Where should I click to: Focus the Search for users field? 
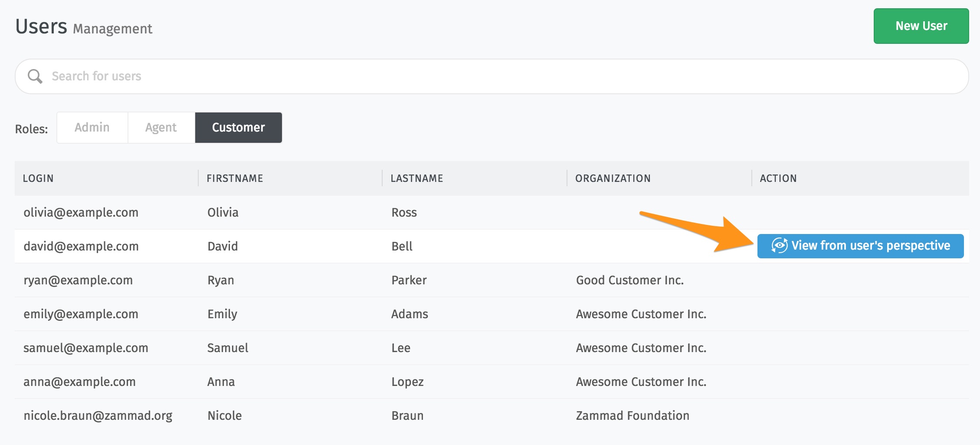point(492,76)
